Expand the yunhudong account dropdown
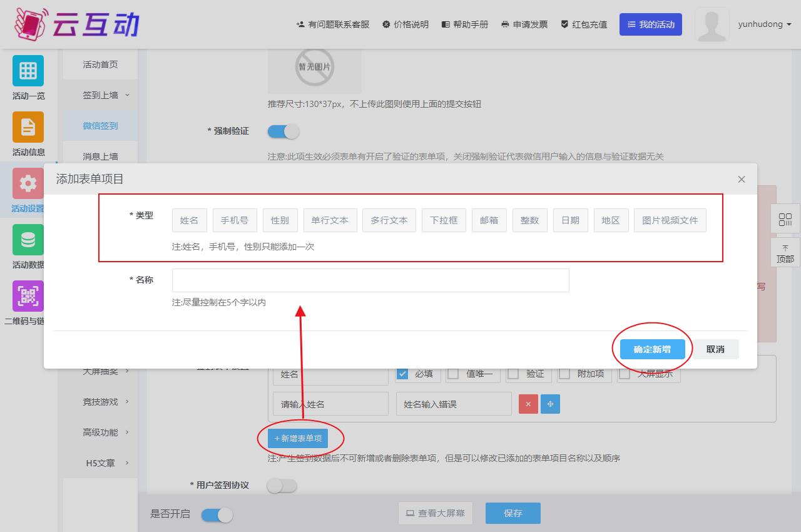This screenshot has height=532, width=801. pos(765,24)
